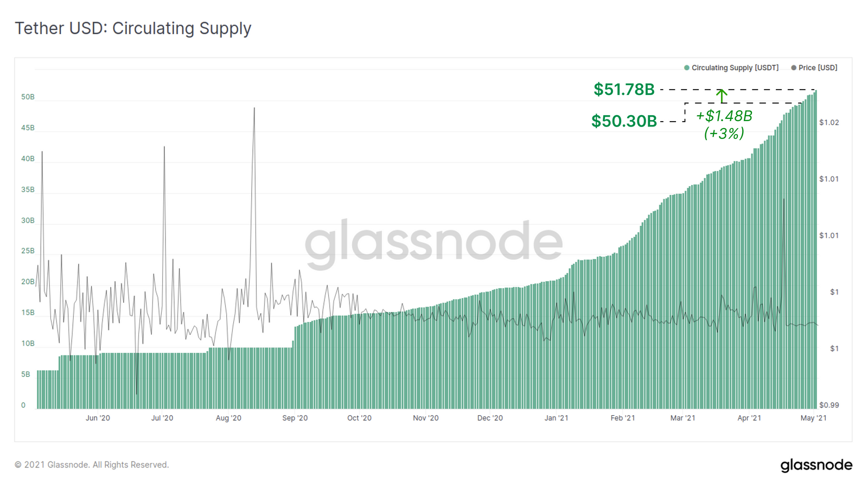The height and width of the screenshot is (488, 868).
Task: Click the $50.30B annotation label
Action: tap(624, 121)
